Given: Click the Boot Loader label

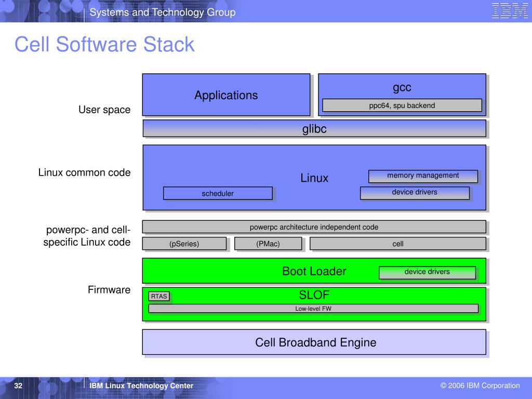Looking at the screenshot, I should (314, 271).
